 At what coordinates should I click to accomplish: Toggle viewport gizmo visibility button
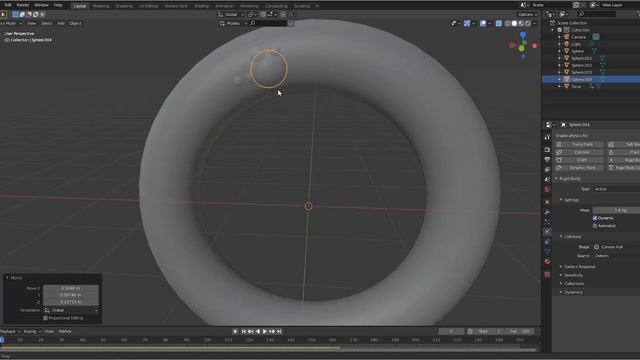pos(467,24)
